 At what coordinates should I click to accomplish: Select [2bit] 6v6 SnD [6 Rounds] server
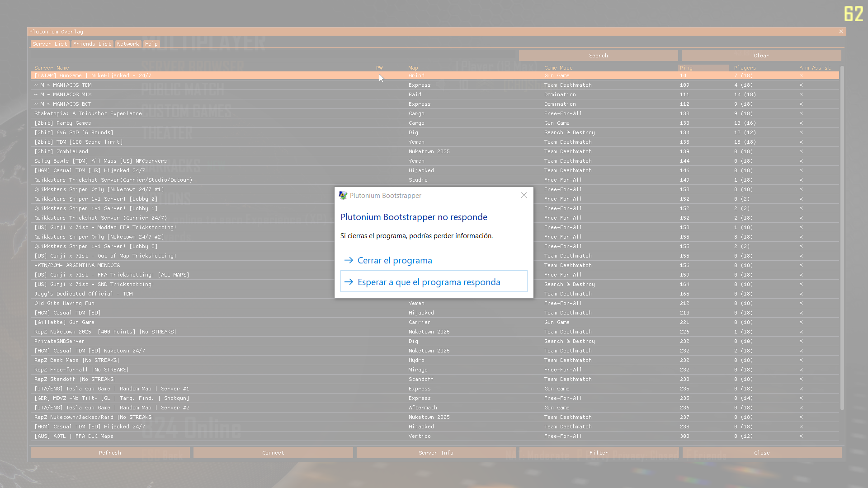tap(434, 132)
